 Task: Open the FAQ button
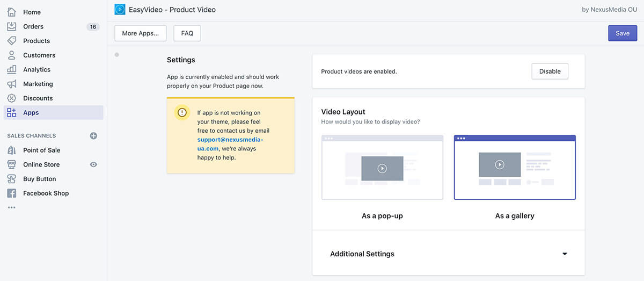tap(187, 33)
